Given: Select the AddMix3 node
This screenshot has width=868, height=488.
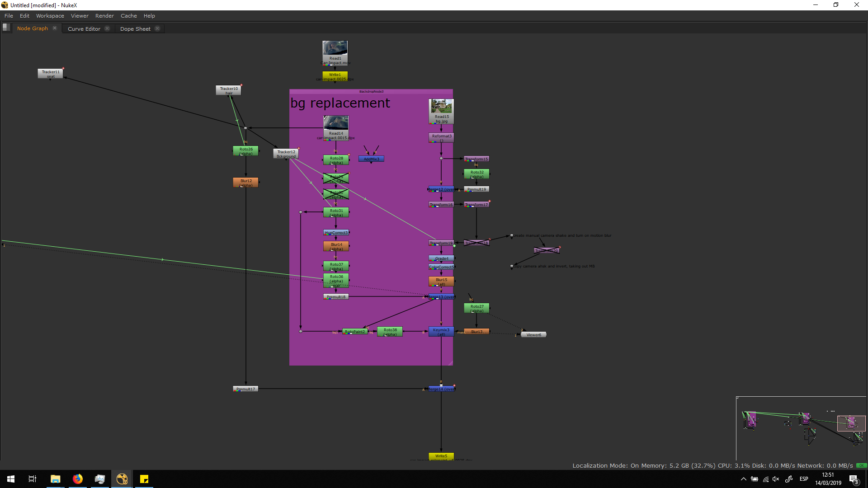Looking at the screenshot, I should pyautogui.click(x=371, y=159).
